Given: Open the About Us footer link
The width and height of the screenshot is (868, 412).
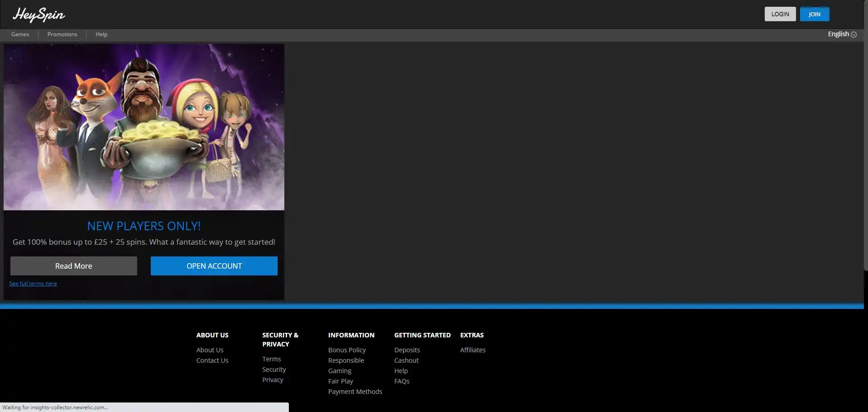Looking at the screenshot, I should click(x=210, y=350).
